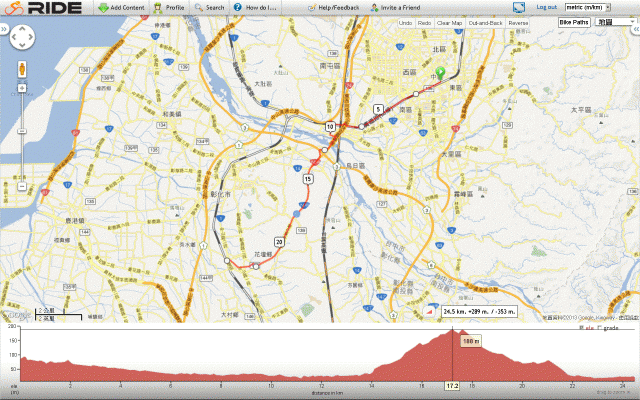640x400 pixels.
Task: Open the Search menu item
Action: (209, 7)
